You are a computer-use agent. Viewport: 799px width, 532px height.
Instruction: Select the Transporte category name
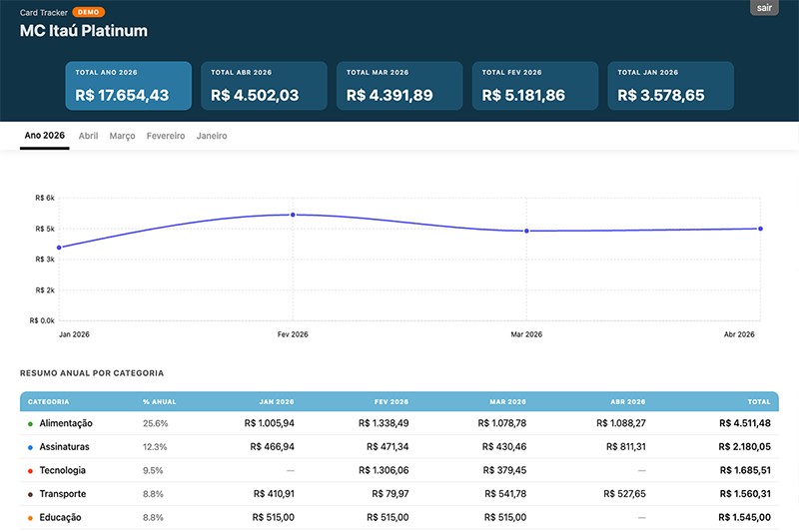pos(63,494)
